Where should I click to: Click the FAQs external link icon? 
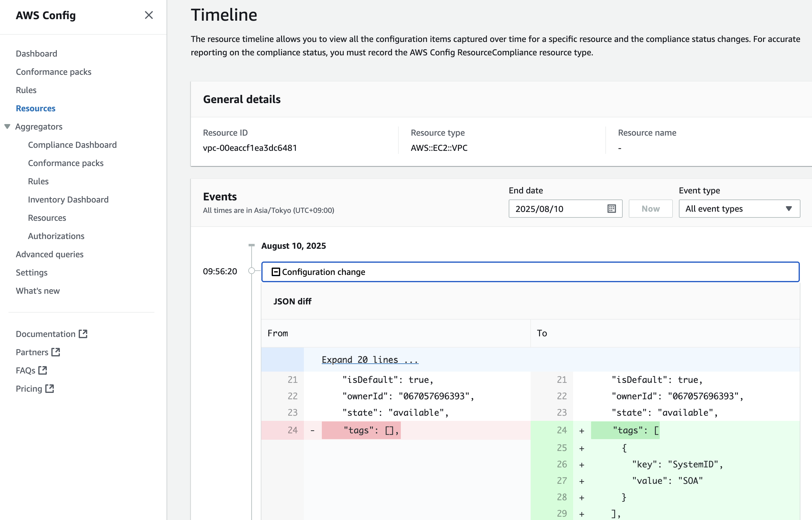43,370
